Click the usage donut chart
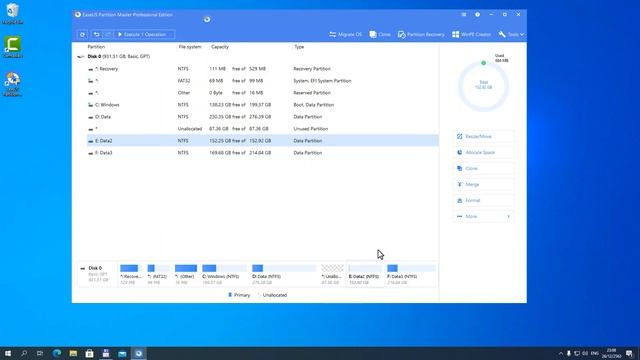 [x=483, y=86]
